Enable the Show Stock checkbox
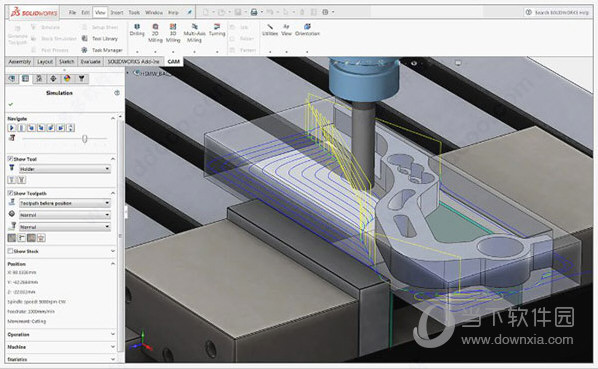This screenshot has width=598, height=369. click(10, 251)
